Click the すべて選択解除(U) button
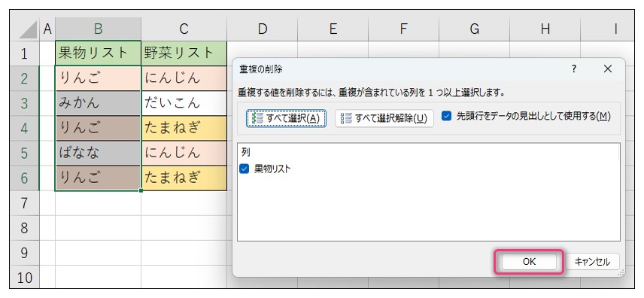644x298 pixels. (x=384, y=118)
